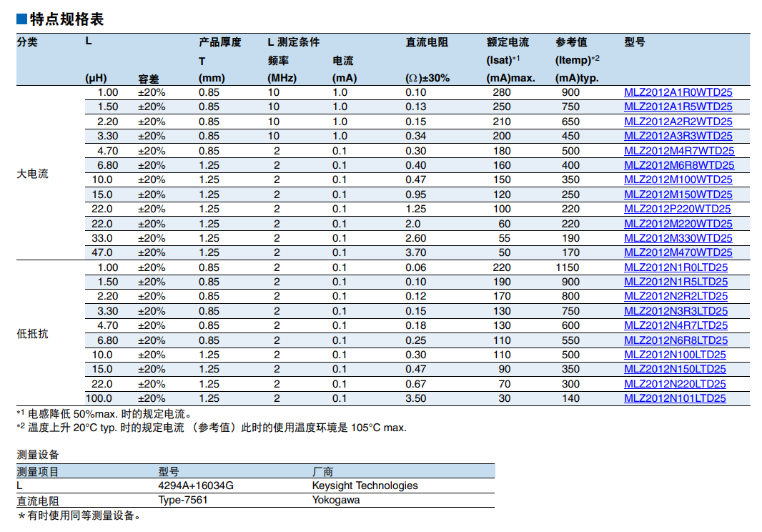Screen dimensions: 762x532
Task: Select the 低抵抗 category label
Action: pos(33,334)
